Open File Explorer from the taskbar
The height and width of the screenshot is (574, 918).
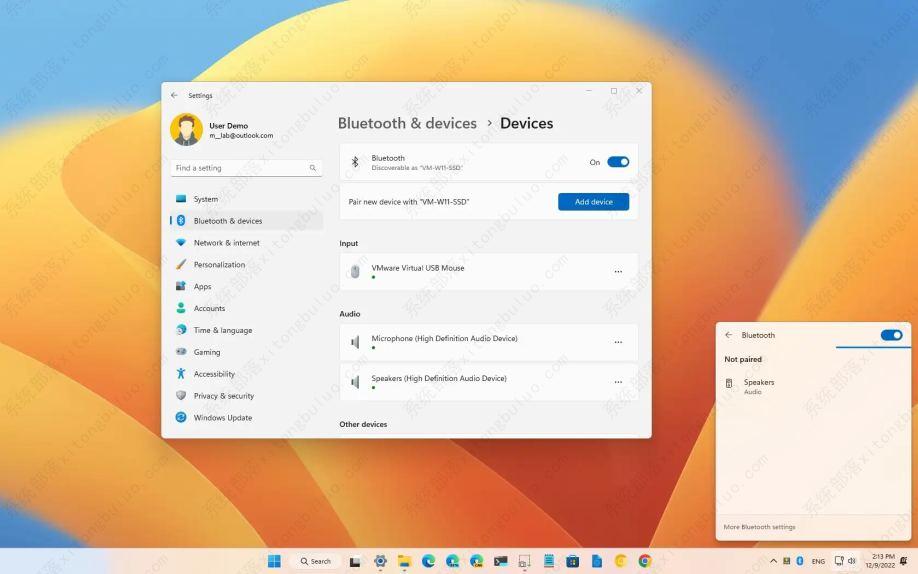[x=404, y=561]
